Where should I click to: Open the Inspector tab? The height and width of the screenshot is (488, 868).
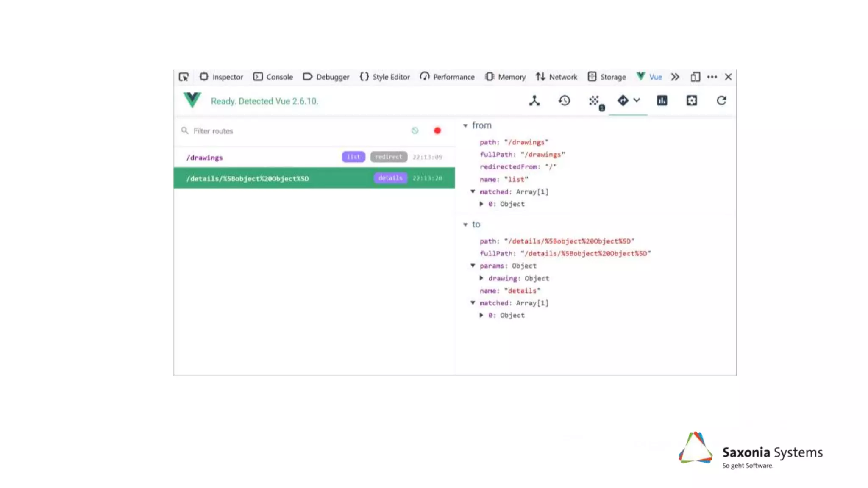221,77
